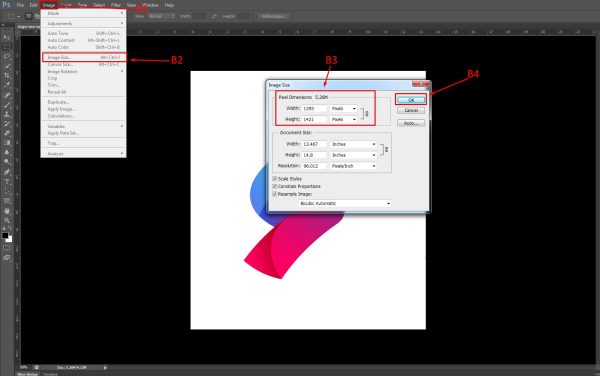Click the foreground color swatch
The width and height of the screenshot is (600, 376).
pyautogui.click(x=5, y=236)
